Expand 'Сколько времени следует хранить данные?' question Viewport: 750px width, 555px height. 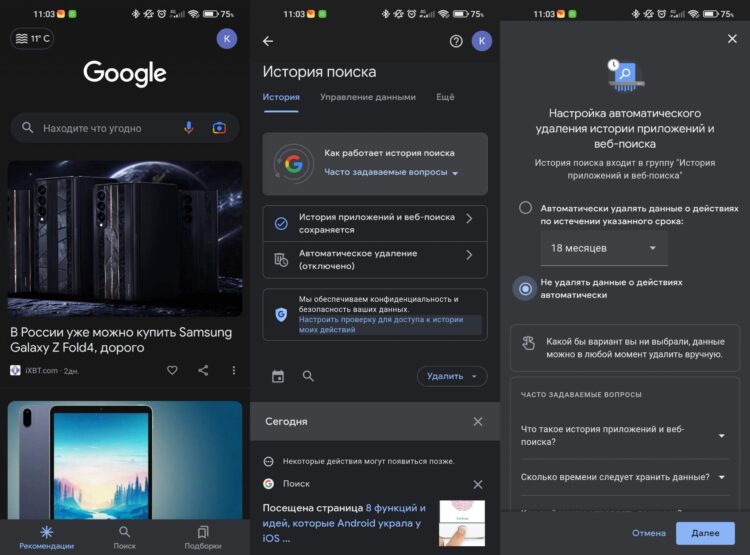point(625,477)
